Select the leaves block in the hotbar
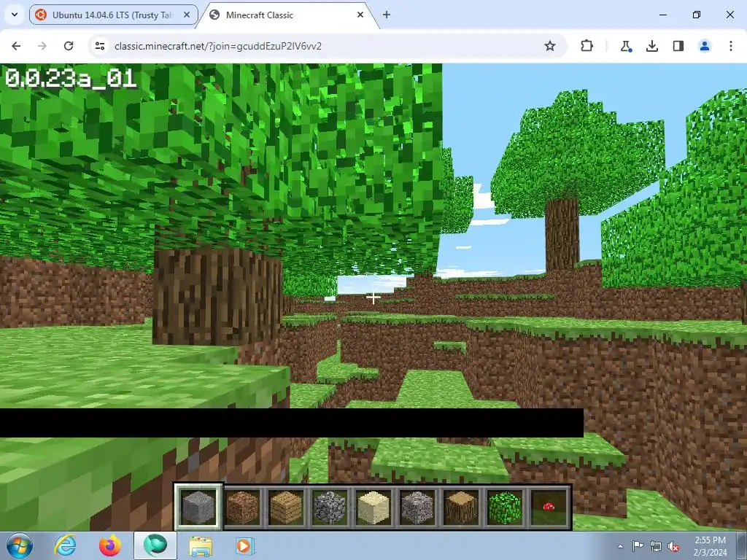 505,507
